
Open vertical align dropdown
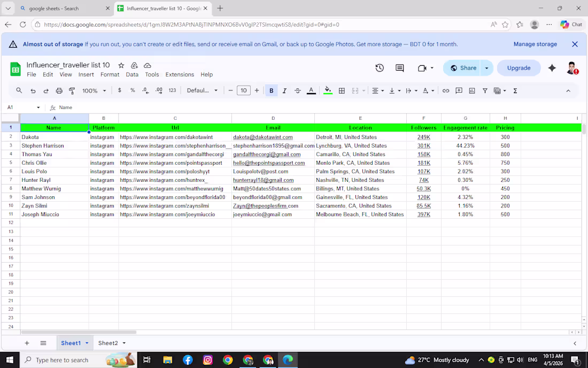click(x=395, y=90)
